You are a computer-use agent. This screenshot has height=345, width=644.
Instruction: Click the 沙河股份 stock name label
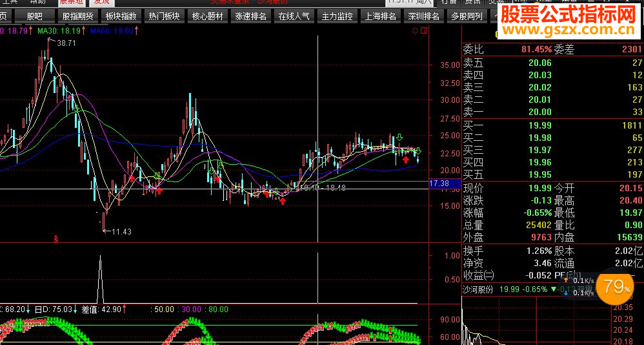pos(478,289)
